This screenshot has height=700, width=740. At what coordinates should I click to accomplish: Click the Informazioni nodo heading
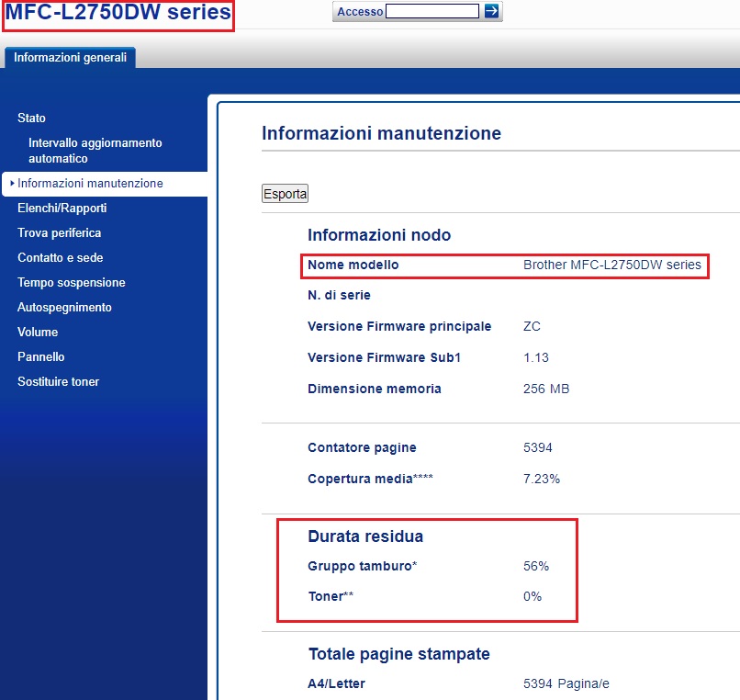click(x=379, y=235)
